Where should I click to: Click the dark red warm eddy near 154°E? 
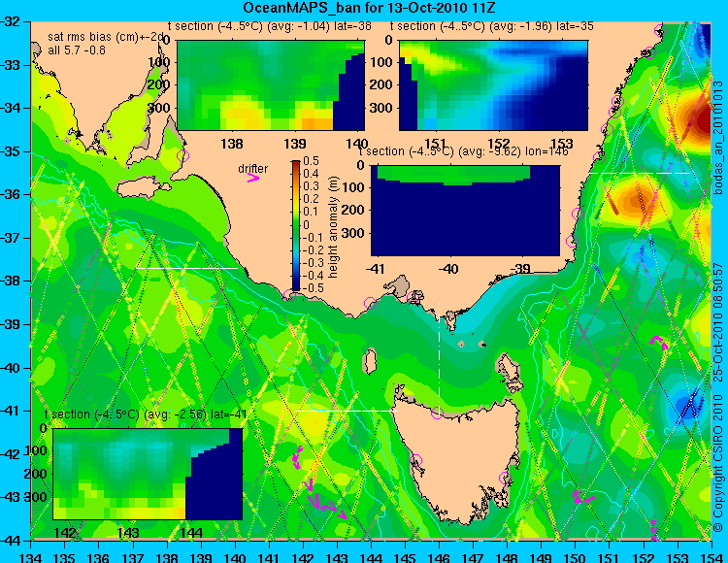click(x=701, y=118)
